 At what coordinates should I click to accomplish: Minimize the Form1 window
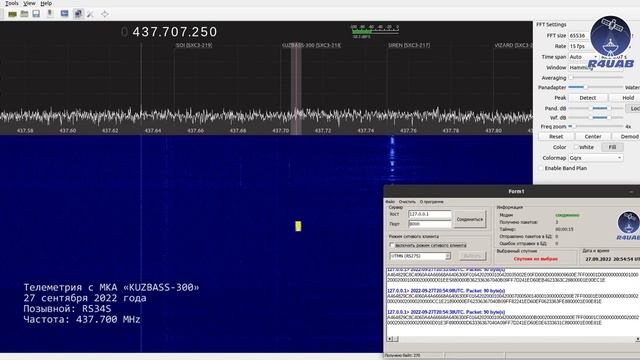point(632,191)
